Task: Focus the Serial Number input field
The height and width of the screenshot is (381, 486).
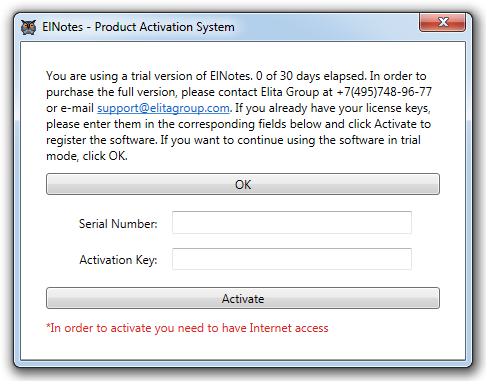Action: [292, 222]
